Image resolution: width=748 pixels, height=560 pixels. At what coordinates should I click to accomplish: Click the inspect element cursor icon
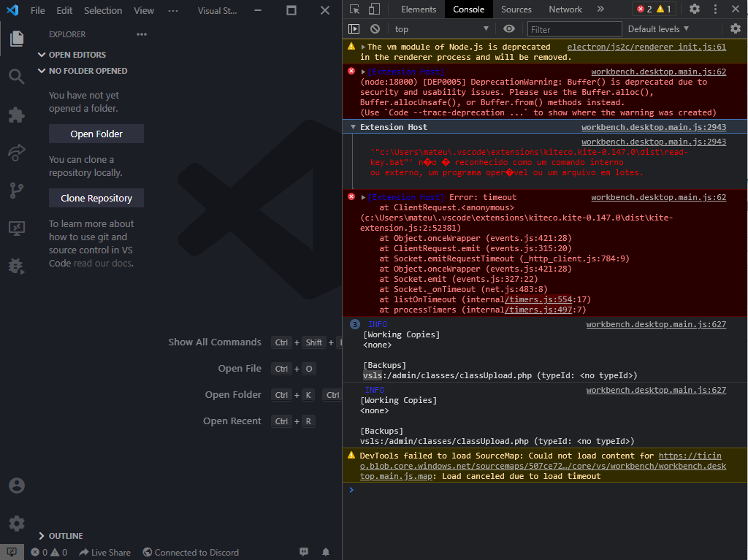[x=354, y=9]
